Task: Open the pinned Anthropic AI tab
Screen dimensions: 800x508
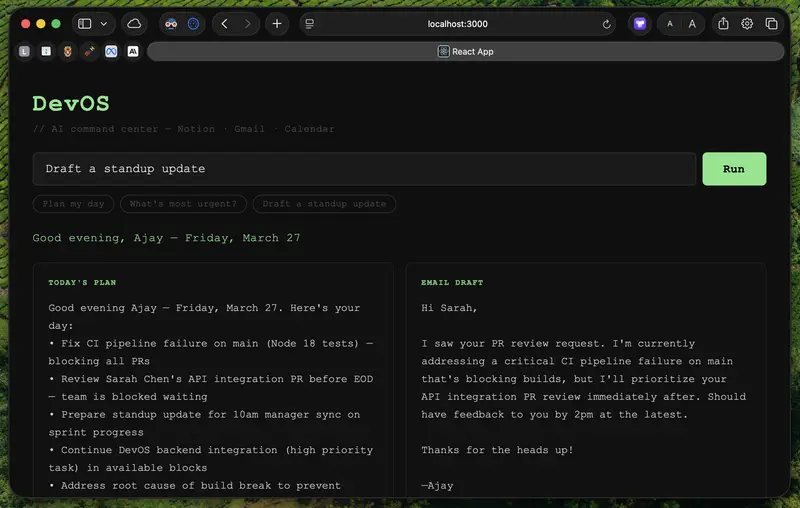Action: point(133,52)
